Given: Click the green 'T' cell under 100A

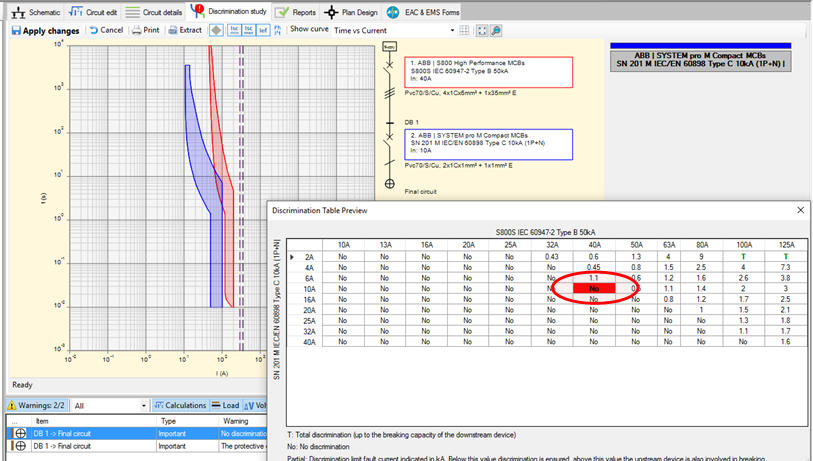Looking at the screenshot, I should tap(744, 257).
